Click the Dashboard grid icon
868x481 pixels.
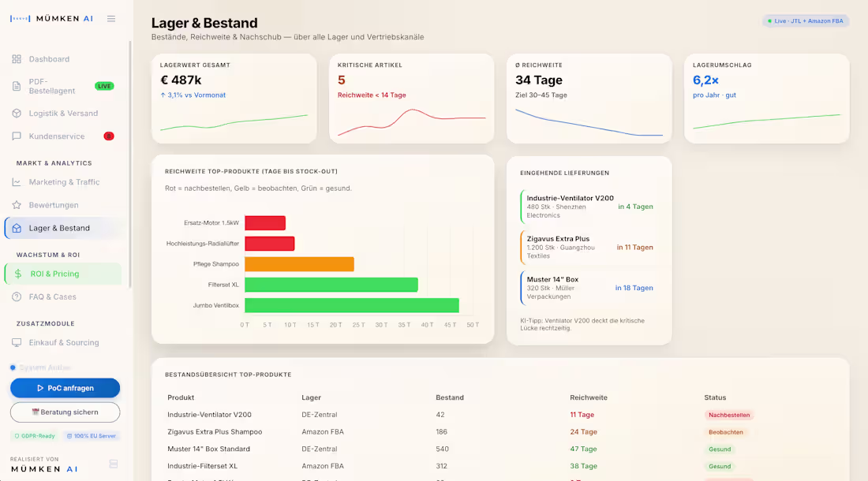tap(17, 59)
